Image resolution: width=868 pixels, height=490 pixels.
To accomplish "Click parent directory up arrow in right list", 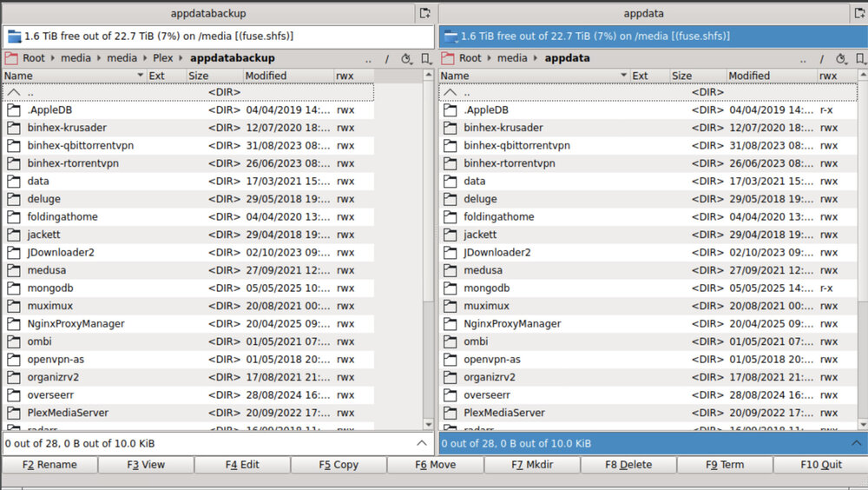I will point(450,93).
